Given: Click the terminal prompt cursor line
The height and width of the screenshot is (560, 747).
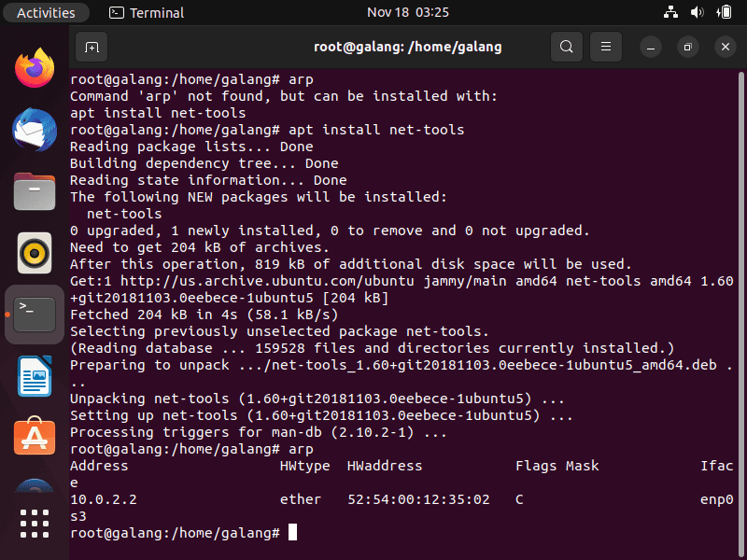Looking at the screenshot, I should click(183, 533).
